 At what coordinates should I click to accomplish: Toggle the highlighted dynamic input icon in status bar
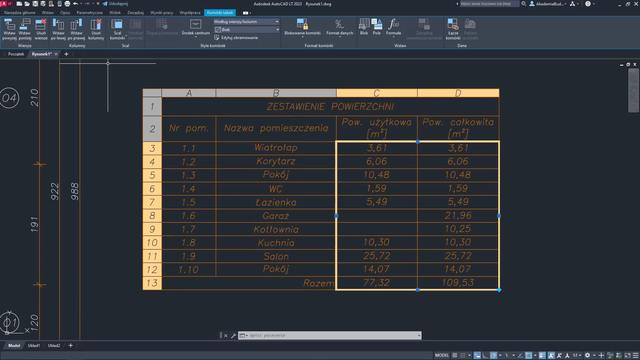click(x=477, y=356)
